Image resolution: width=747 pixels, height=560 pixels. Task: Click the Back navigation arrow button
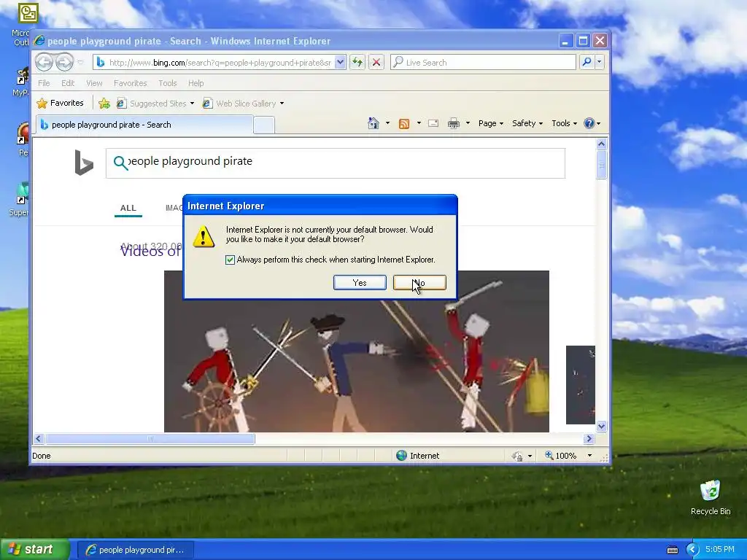click(44, 62)
